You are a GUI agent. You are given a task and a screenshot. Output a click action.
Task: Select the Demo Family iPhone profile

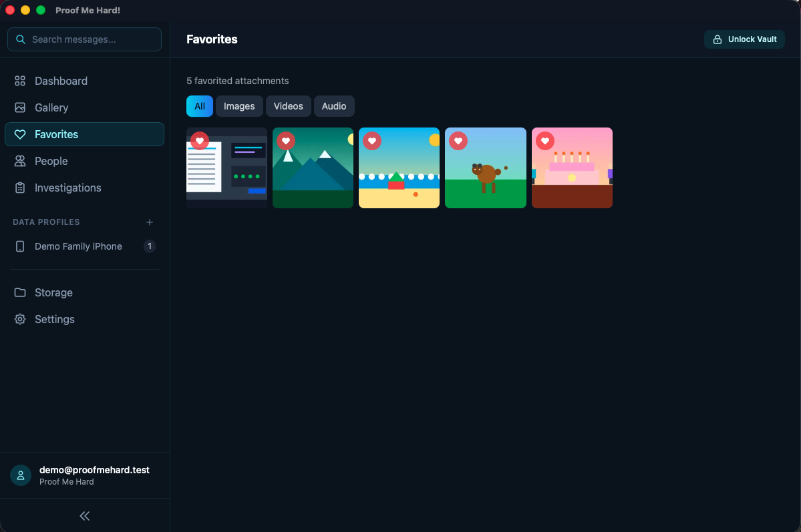(84, 246)
